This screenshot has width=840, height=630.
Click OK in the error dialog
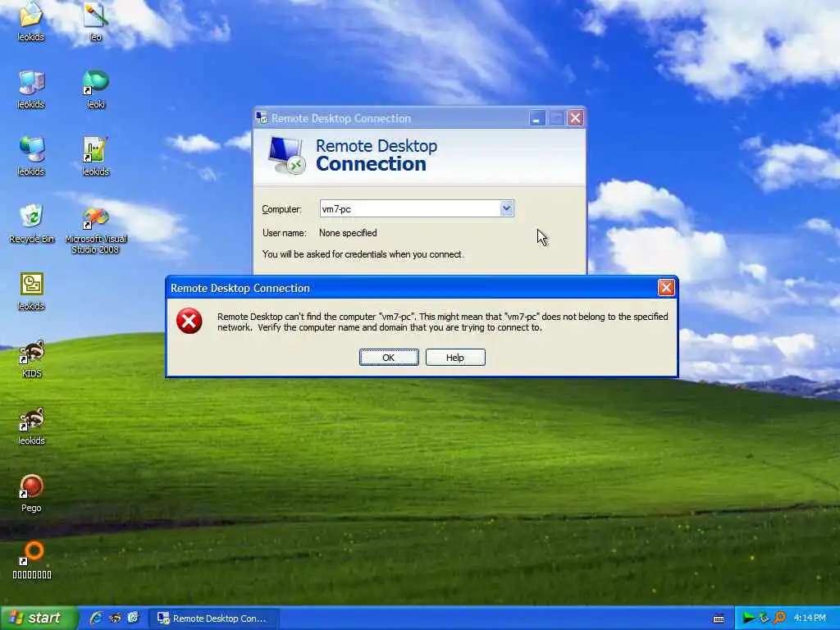coord(389,358)
